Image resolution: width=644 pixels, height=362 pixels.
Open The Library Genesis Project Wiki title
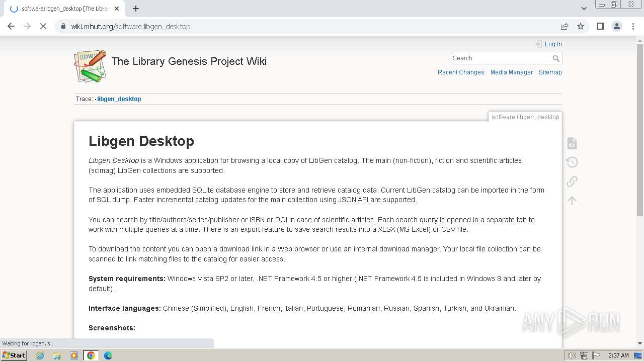pyautogui.click(x=189, y=61)
